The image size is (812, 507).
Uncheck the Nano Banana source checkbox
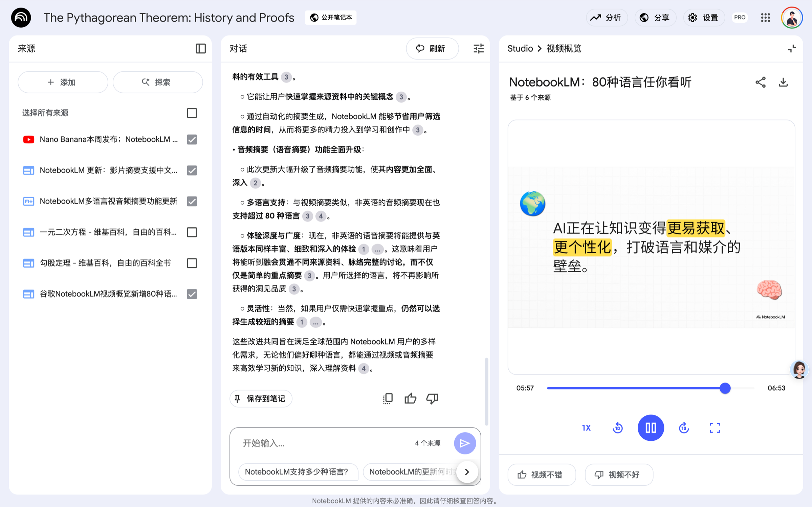point(192,139)
